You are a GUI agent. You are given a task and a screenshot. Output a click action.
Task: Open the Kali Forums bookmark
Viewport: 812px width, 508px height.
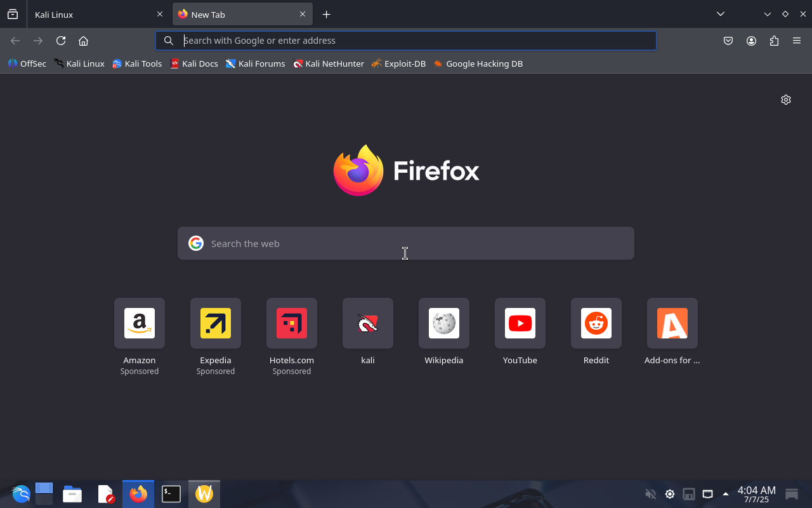pyautogui.click(x=255, y=63)
